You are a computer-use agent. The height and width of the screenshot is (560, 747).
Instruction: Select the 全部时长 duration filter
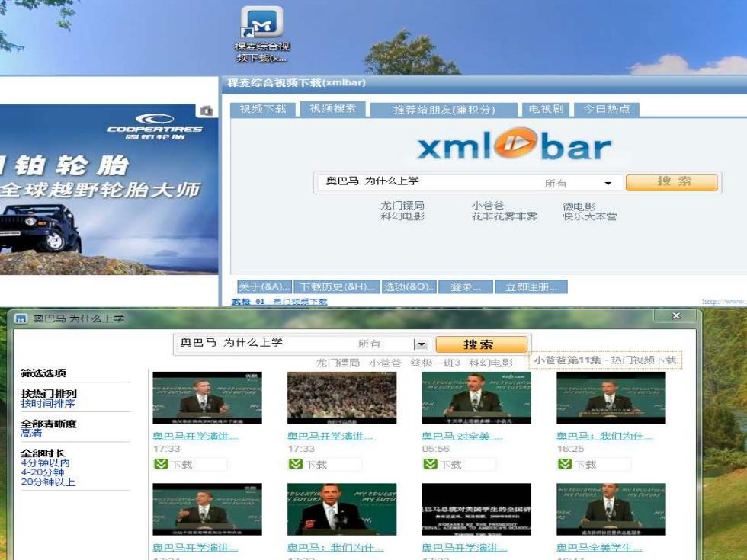43,453
